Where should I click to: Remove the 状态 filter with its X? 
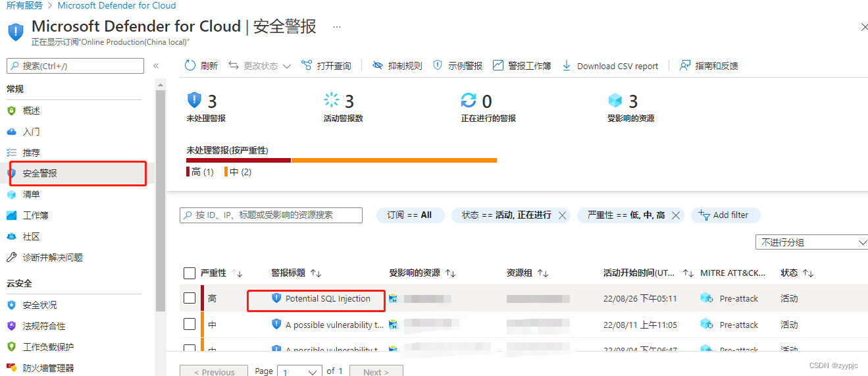562,215
